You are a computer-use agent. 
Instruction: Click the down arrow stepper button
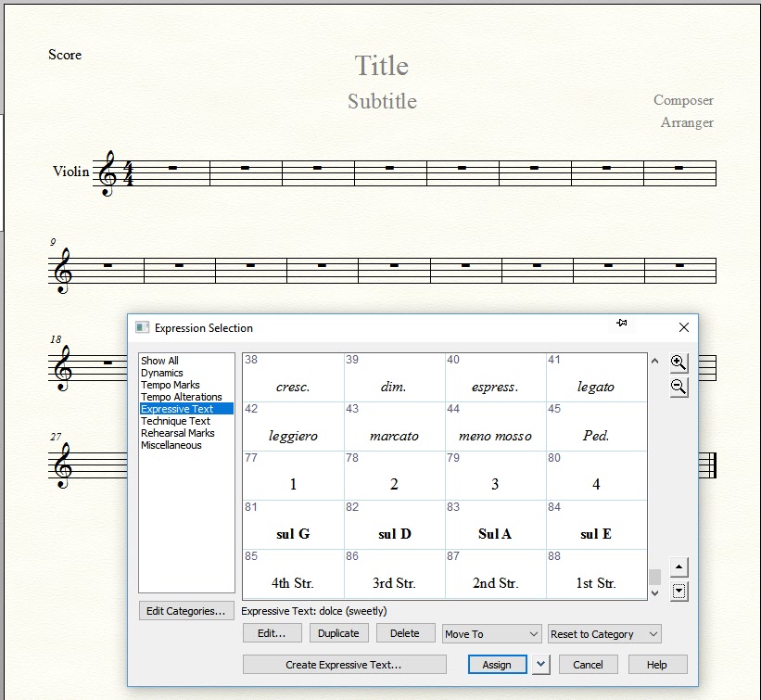(679, 591)
